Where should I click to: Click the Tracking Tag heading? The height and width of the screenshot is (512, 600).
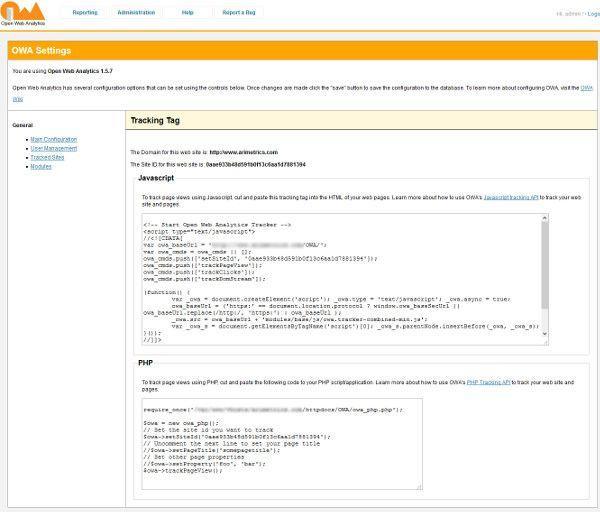[155, 121]
